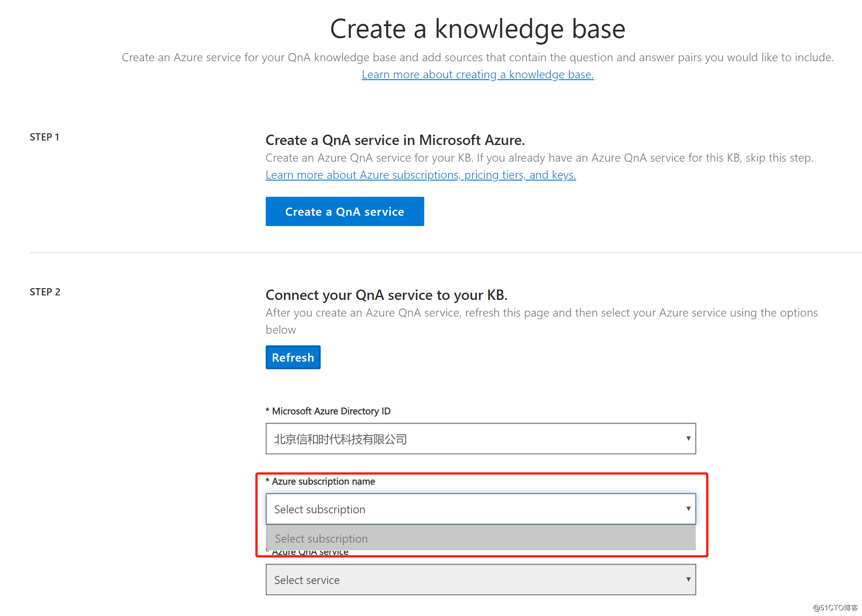862x616 pixels.
Task: Click the 'Create a knowledge base' page heading
Action: [477, 29]
